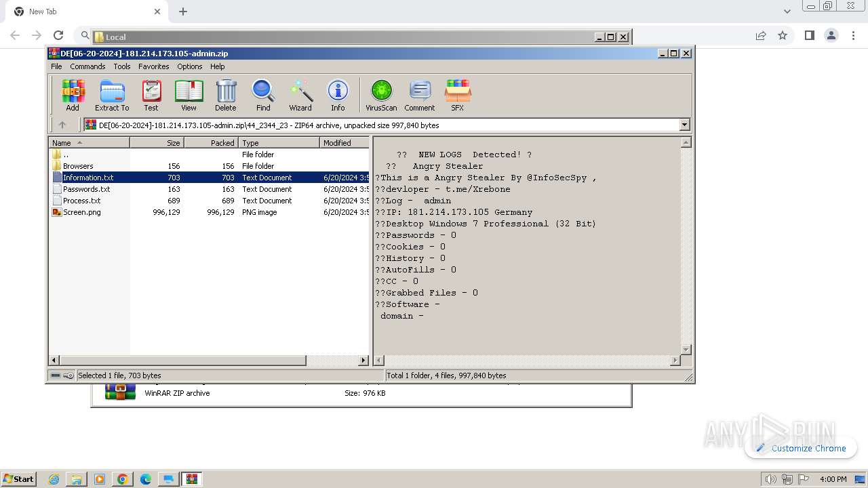Viewport: 868px width, 488px height.
Task: Click the 4:00 PM system clock
Action: click(x=833, y=479)
